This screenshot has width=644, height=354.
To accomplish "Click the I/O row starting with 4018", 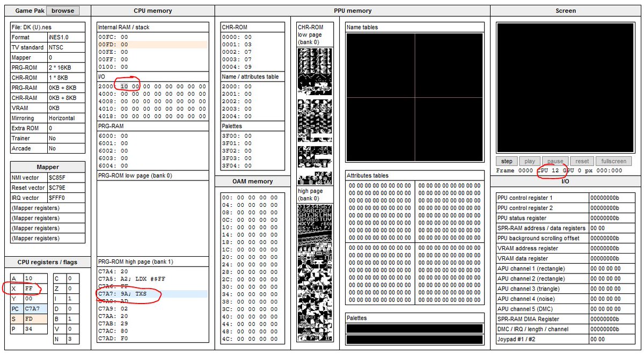I will coord(152,116).
